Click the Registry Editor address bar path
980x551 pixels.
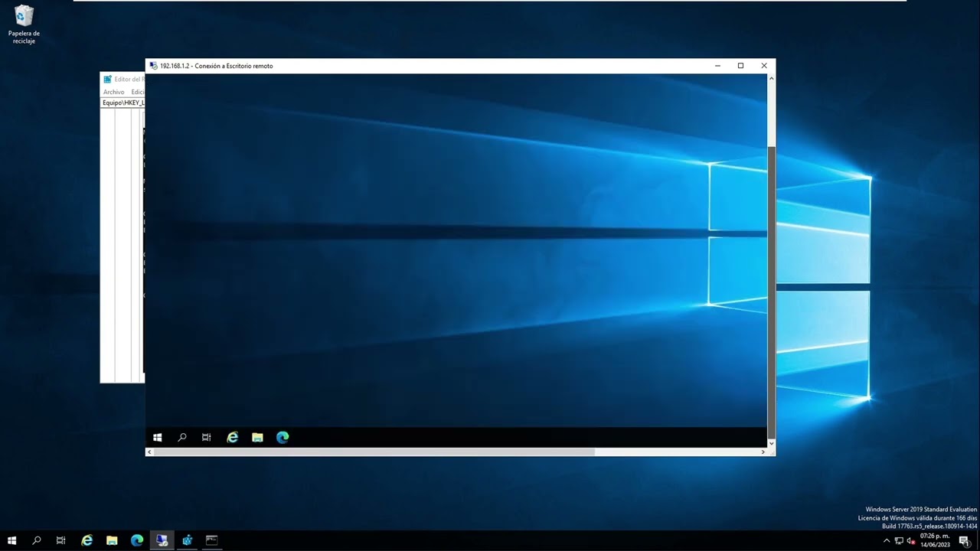[x=123, y=103]
